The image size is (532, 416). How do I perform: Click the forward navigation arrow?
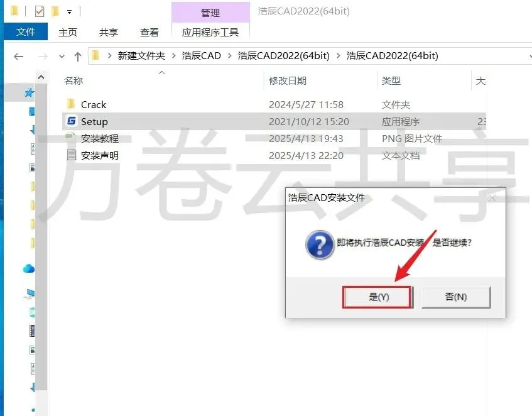[x=43, y=57]
